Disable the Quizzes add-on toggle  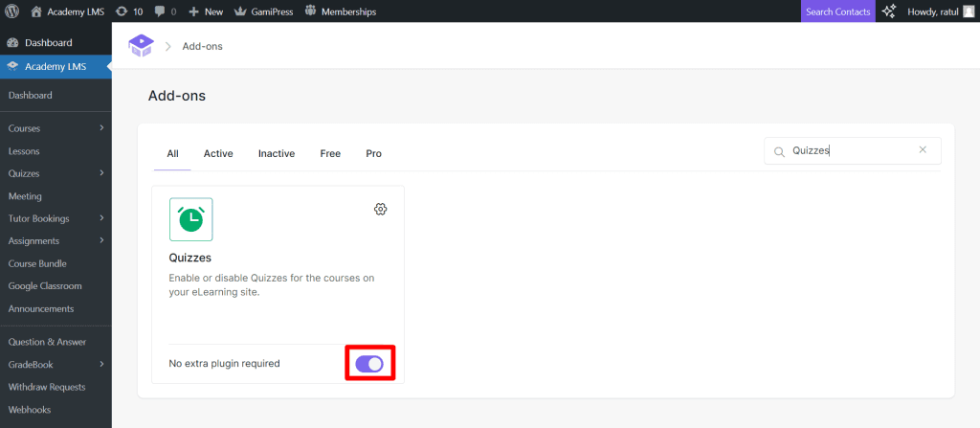(x=369, y=364)
